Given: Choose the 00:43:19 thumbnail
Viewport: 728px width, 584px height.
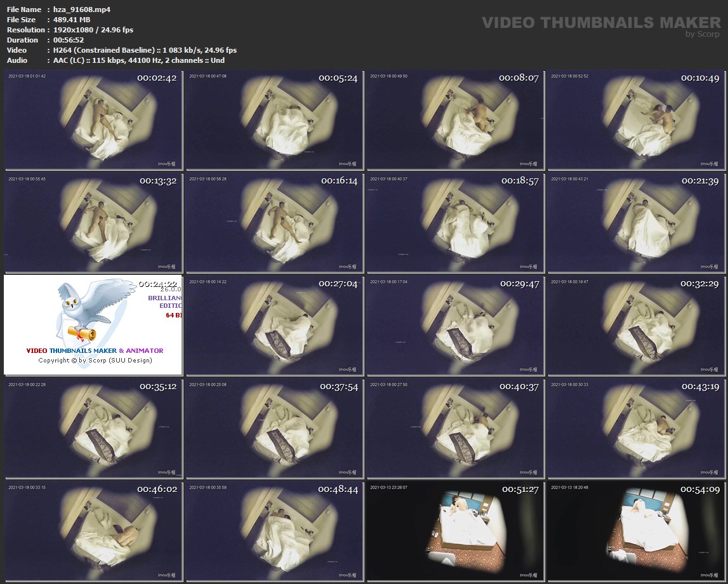Looking at the screenshot, I should pyautogui.click(x=636, y=428).
